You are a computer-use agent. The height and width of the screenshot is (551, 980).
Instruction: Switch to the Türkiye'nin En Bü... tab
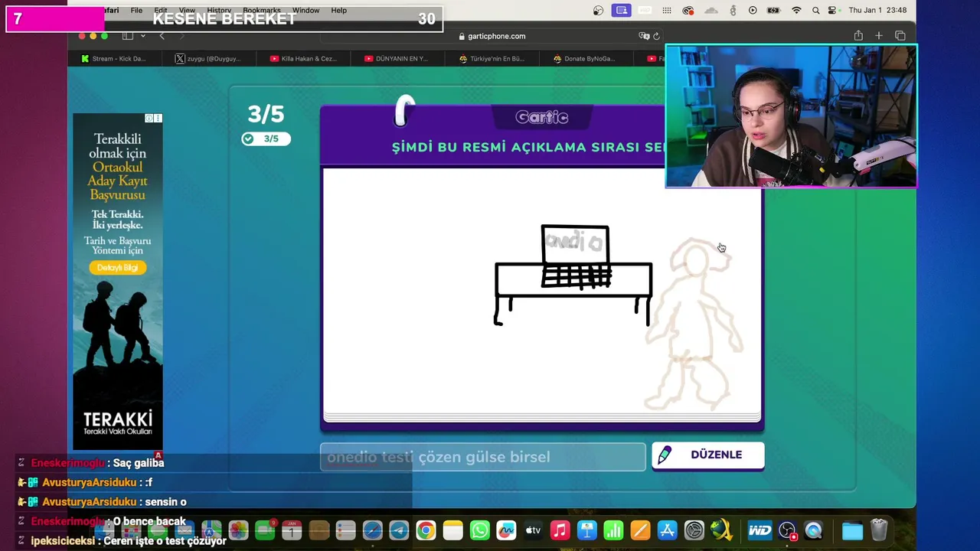coord(492,59)
